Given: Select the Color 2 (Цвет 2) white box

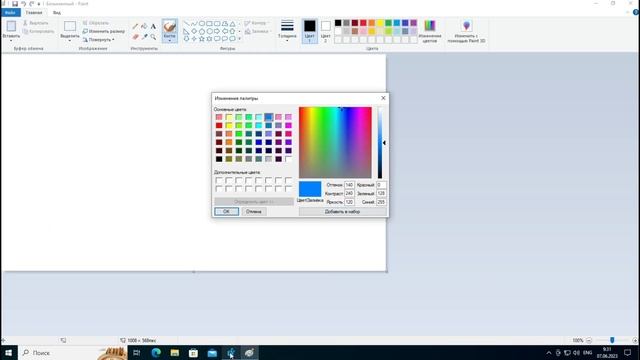Looking at the screenshot, I should (326, 26).
